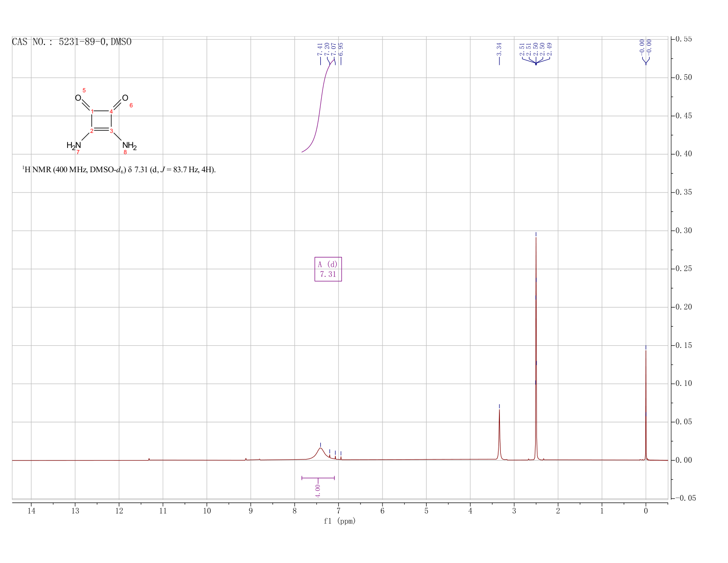Select the purple integral curve
Screen dimensions: 728x563
point(319,106)
